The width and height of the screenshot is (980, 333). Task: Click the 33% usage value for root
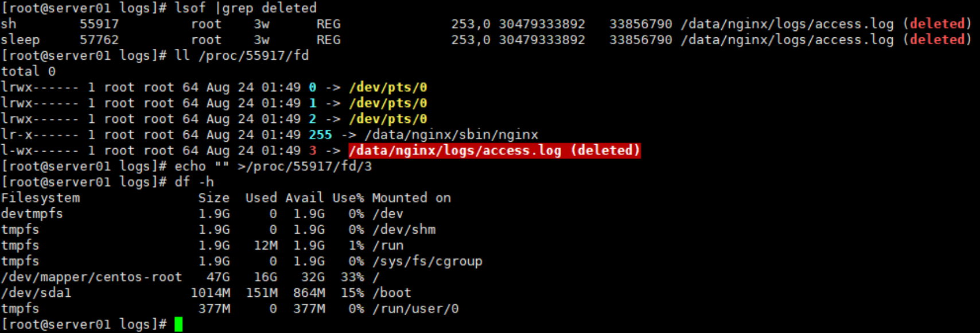click(x=352, y=277)
